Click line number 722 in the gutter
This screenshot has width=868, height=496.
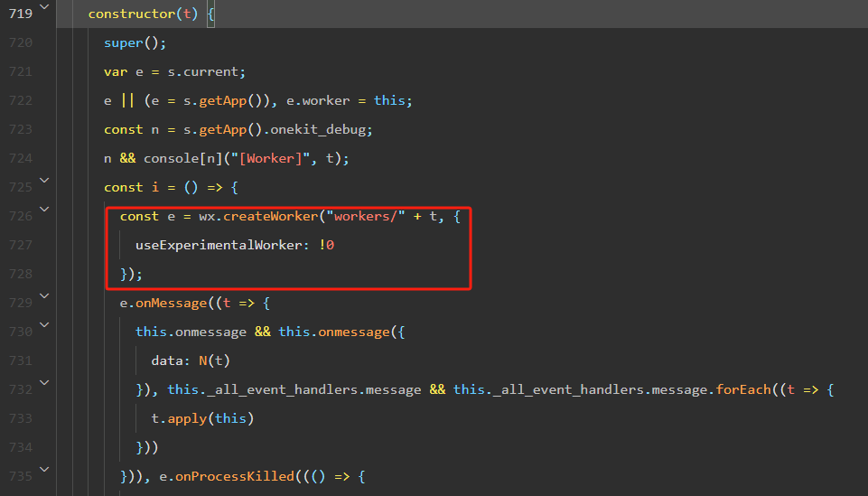point(21,101)
